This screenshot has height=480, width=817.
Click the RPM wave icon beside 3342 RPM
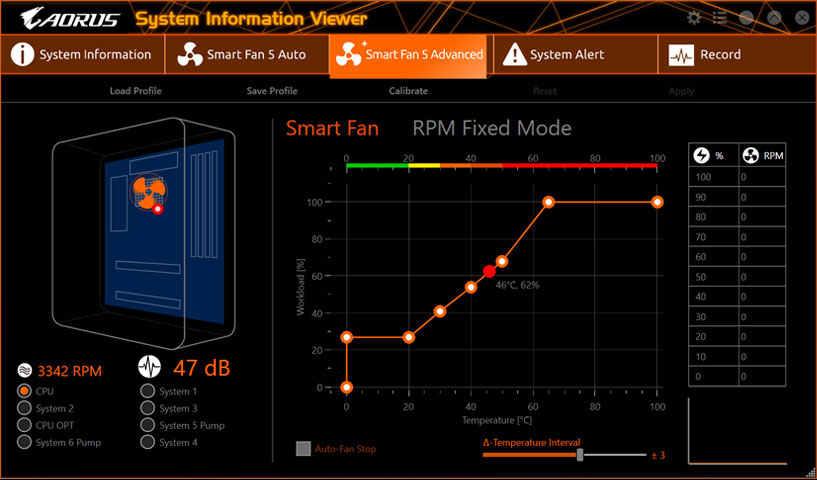click(25, 370)
